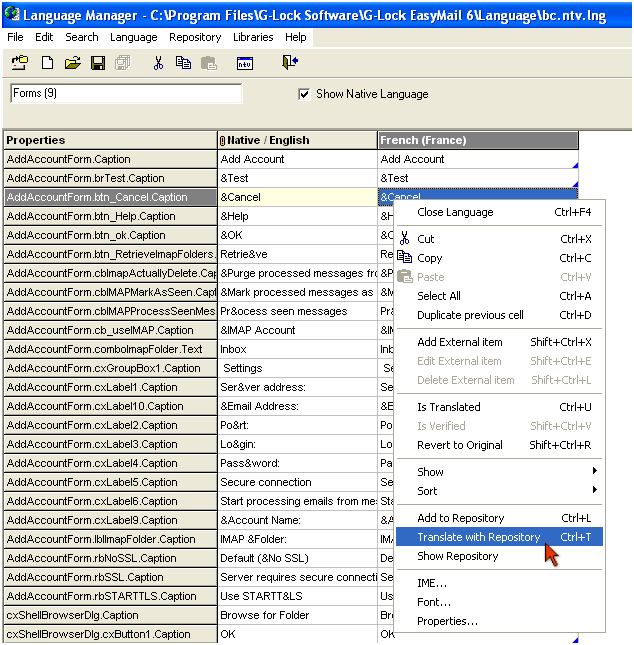This screenshot has height=645, width=634.
Task: Select the AddAccountForm.Caption property row
Action: pyautogui.click(x=110, y=159)
